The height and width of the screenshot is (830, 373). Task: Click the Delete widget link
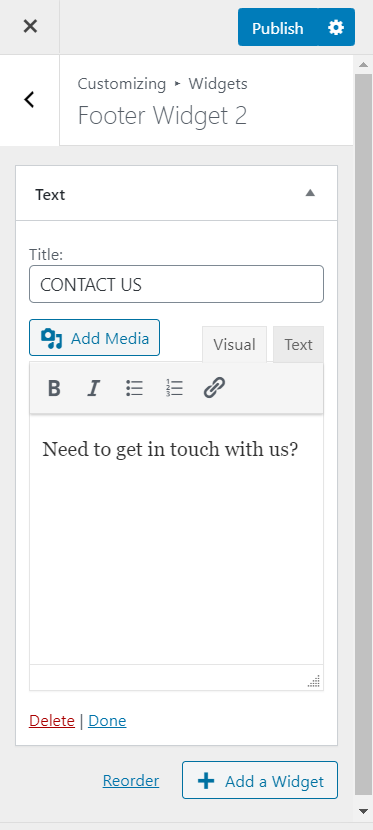click(x=52, y=721)
